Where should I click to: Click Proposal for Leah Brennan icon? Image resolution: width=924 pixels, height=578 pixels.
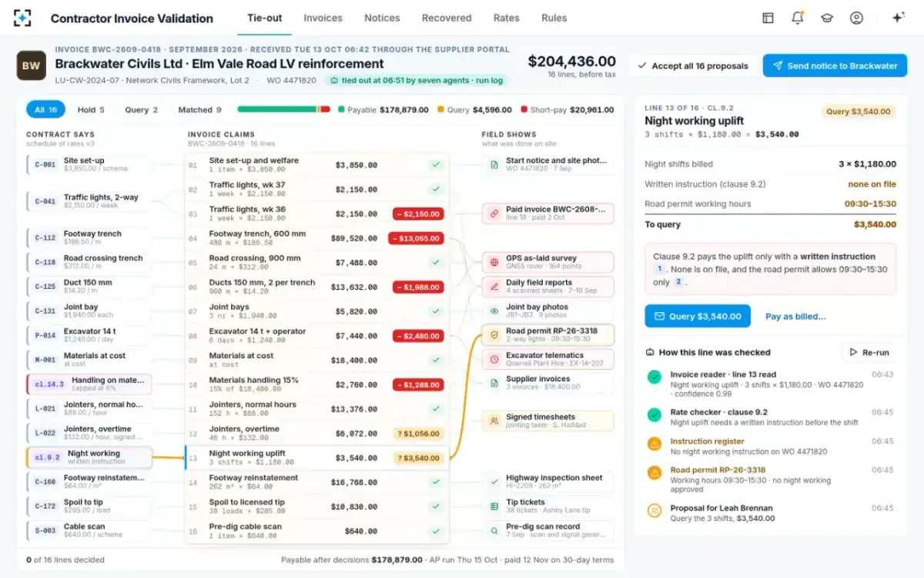654,510
